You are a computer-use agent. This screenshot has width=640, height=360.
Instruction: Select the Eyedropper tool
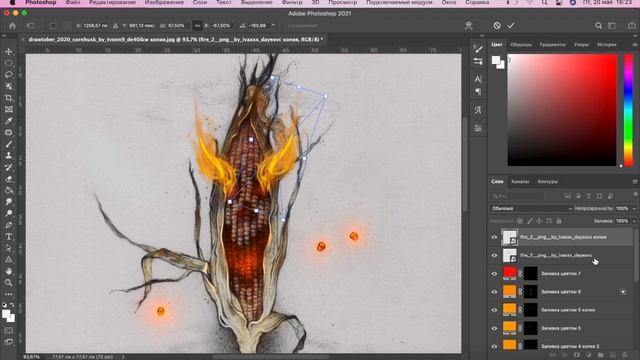tap(9, 121)
